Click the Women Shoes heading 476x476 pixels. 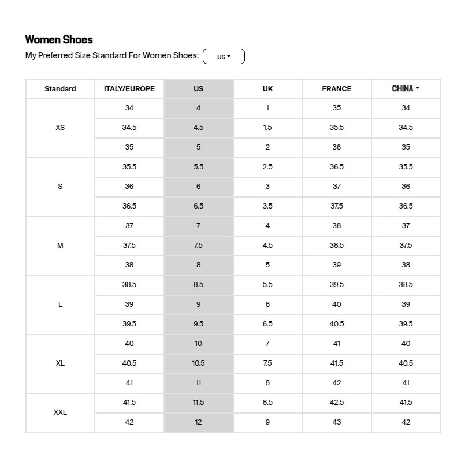click(59, 40)
